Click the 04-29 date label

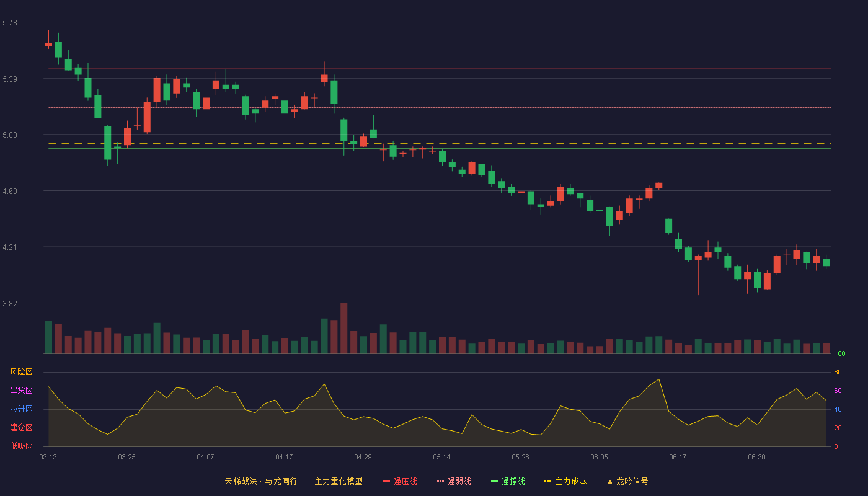tap(363, 457)
